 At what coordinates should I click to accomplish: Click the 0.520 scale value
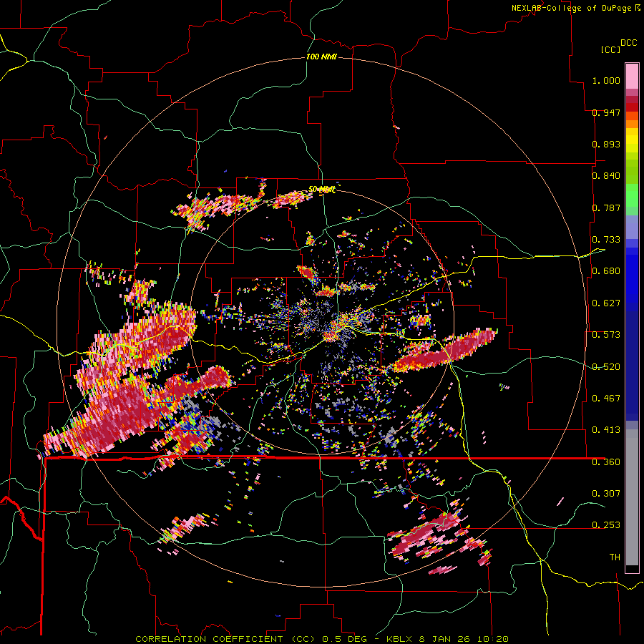click(606, 367)
